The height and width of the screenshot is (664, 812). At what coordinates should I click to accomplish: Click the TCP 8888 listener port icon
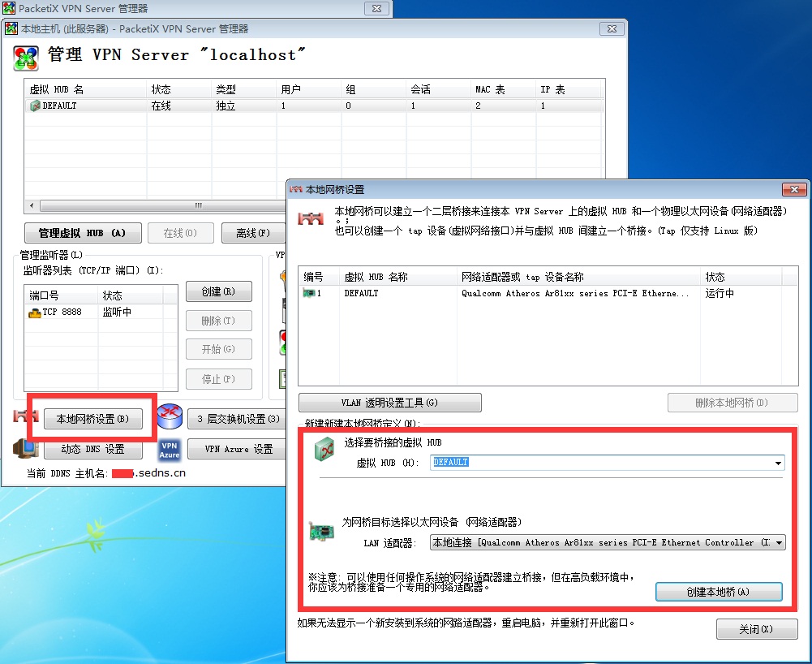pos(35,312)
